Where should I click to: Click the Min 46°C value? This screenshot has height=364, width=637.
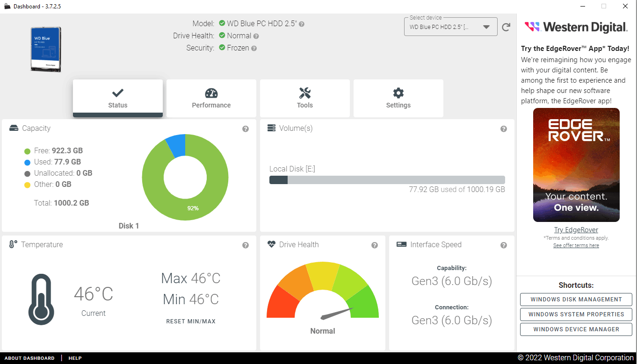[191, 299]
